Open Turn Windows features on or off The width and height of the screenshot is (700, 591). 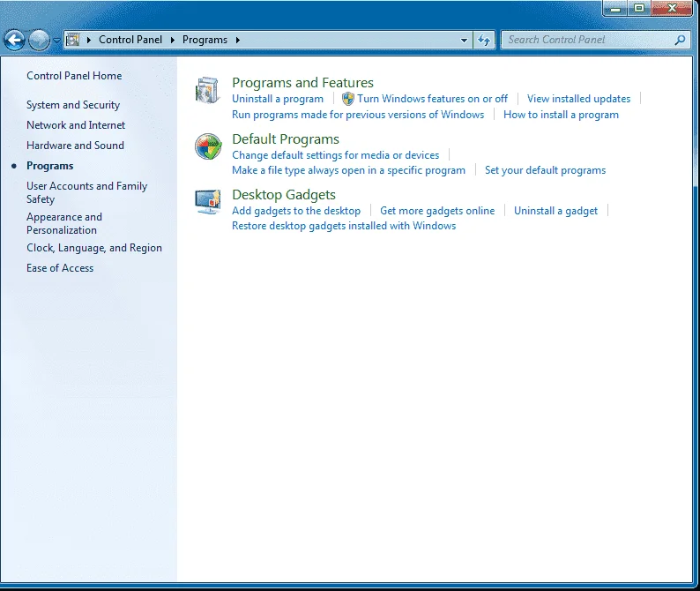[x=433, y=99]
